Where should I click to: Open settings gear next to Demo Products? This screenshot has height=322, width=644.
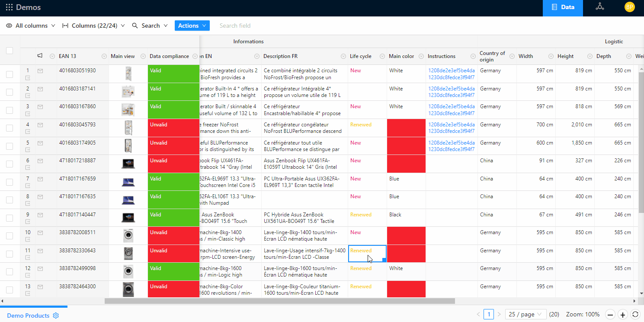coord(56,316)
